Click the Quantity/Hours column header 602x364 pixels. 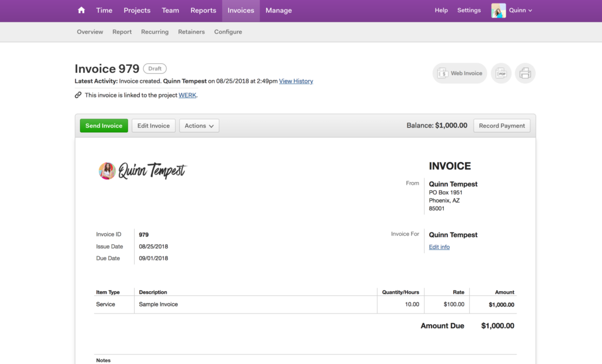click(x=400, y=292)
